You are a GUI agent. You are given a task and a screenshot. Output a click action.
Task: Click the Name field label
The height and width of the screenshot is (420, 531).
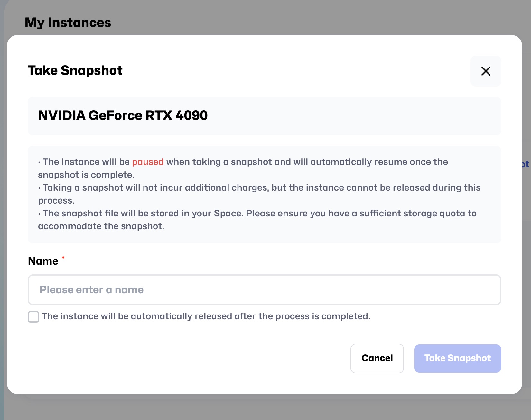pos(43,261)
